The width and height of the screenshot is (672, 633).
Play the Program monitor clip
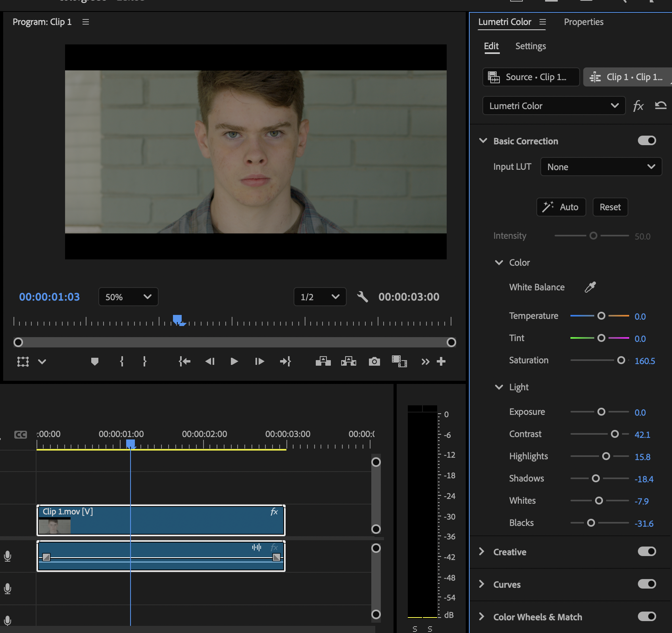pos(234,361)
